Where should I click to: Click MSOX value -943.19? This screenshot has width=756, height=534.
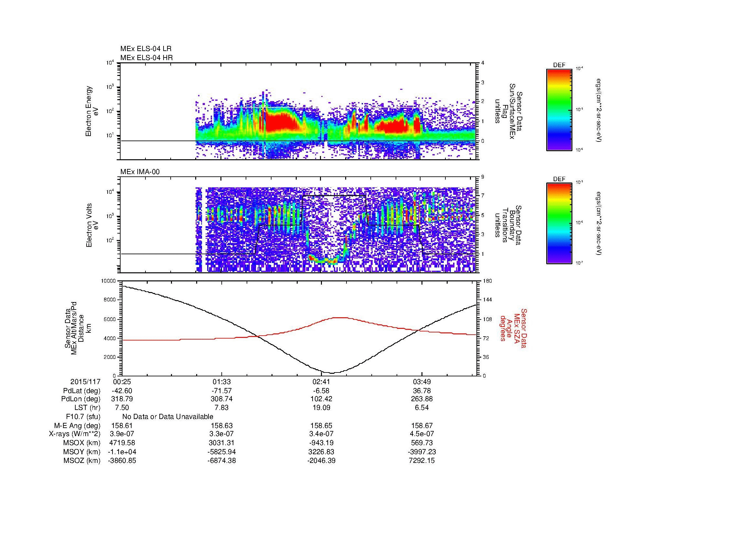click(x=321, y=443)
